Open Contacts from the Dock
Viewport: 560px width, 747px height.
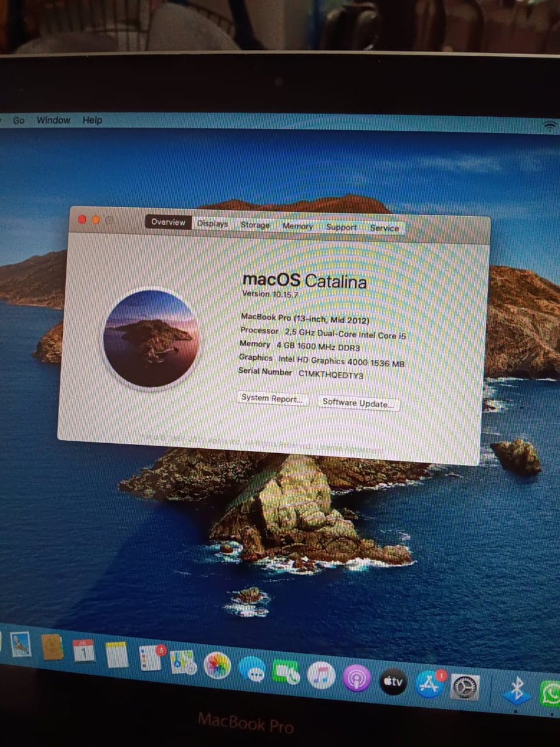click(52, 647)
